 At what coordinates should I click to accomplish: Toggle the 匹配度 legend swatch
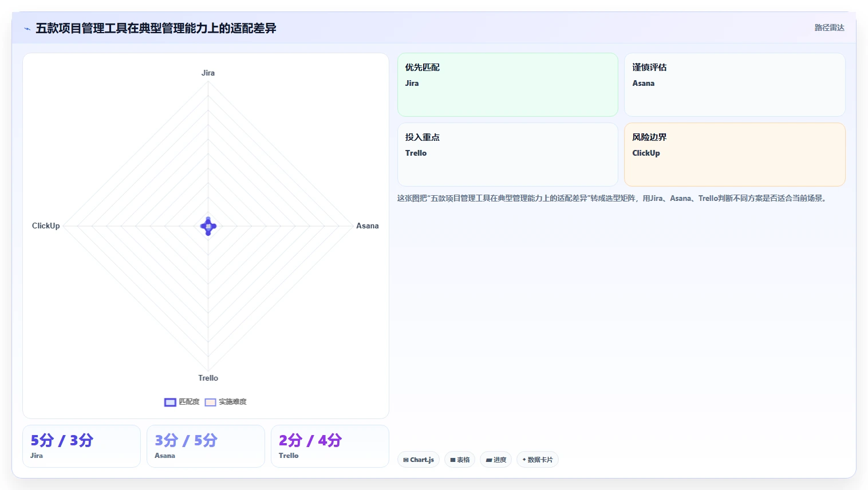[170, 402]
